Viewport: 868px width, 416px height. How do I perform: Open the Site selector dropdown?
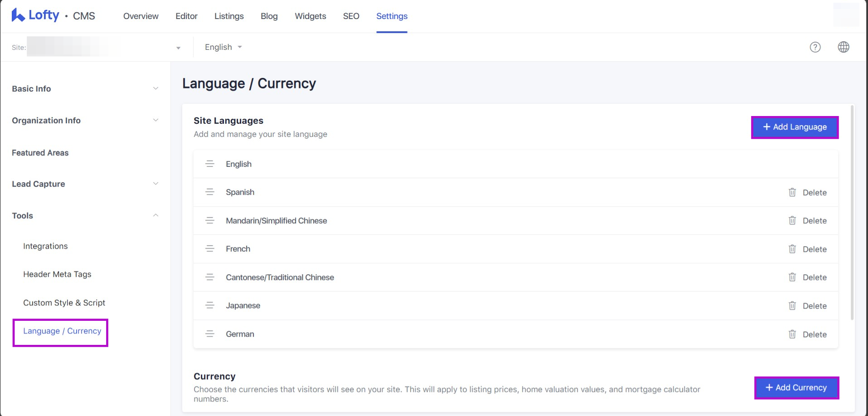[x=178, y=48]
